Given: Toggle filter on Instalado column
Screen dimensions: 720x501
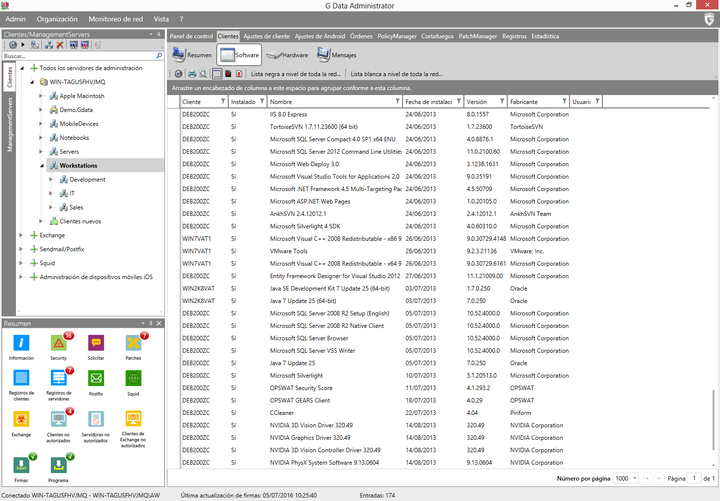Looking at the screenshot, I should 262,101.
